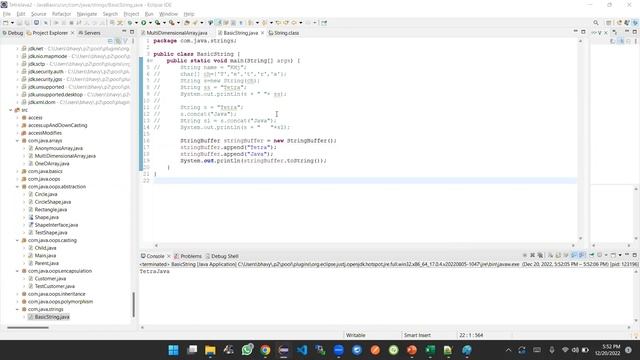Click the Project Explorer horizontal scrollbar
Screen dimensions: 640x360
pos(28,327)
